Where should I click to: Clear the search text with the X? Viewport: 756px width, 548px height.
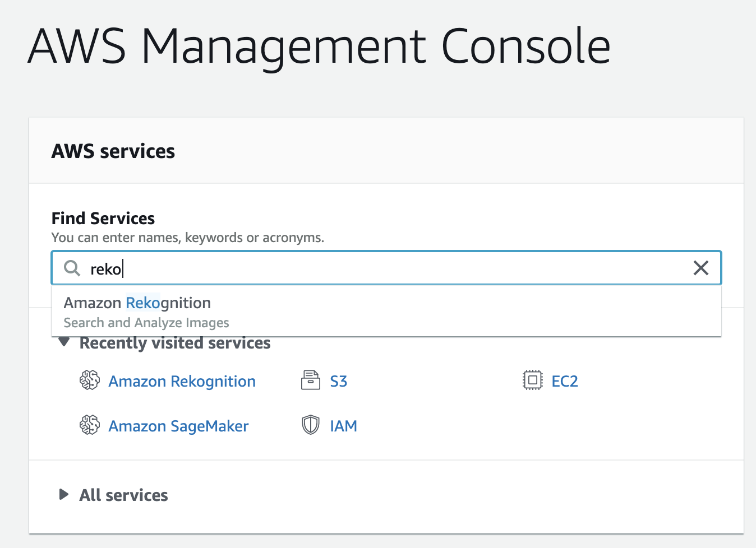[x=700, y=268]
